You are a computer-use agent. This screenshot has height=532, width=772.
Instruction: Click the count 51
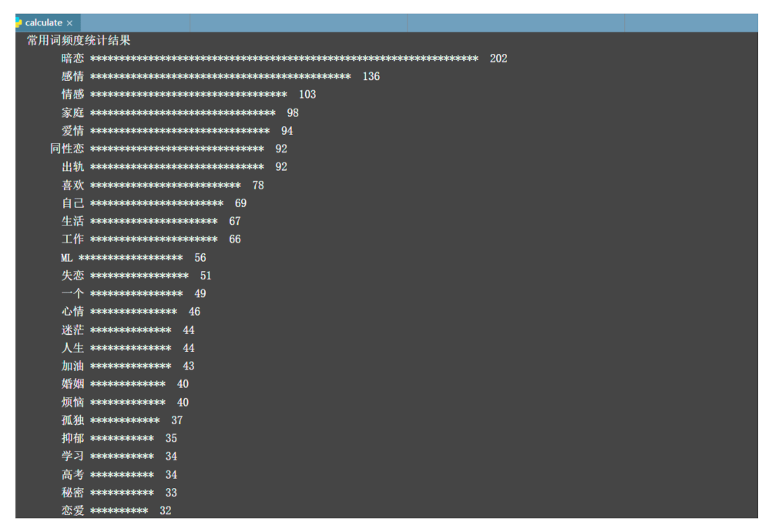(x=206, y=276)
